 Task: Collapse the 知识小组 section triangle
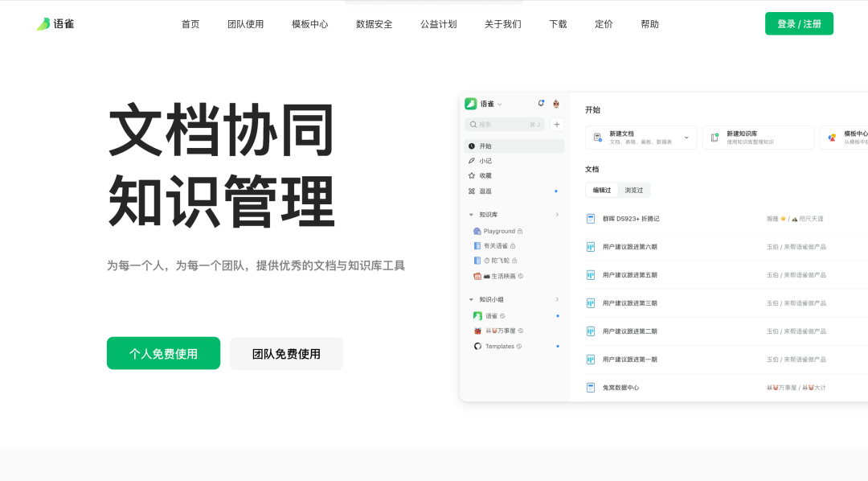tap(471, 300)
